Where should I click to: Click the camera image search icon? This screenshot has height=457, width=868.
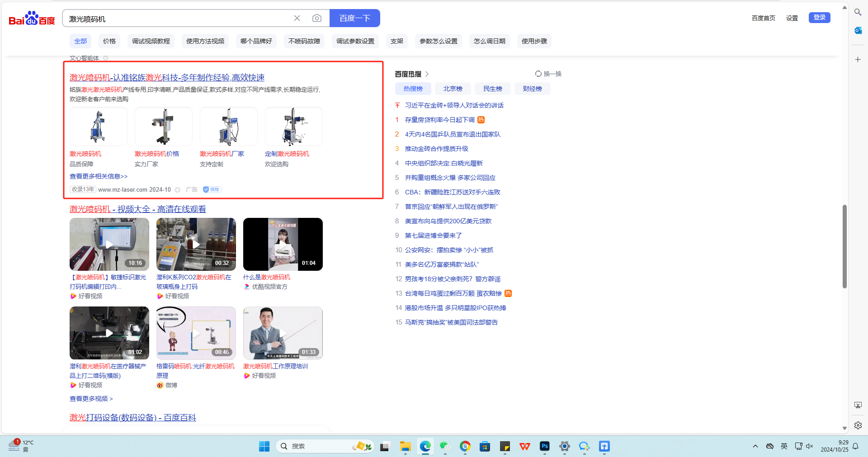[317, 18]
